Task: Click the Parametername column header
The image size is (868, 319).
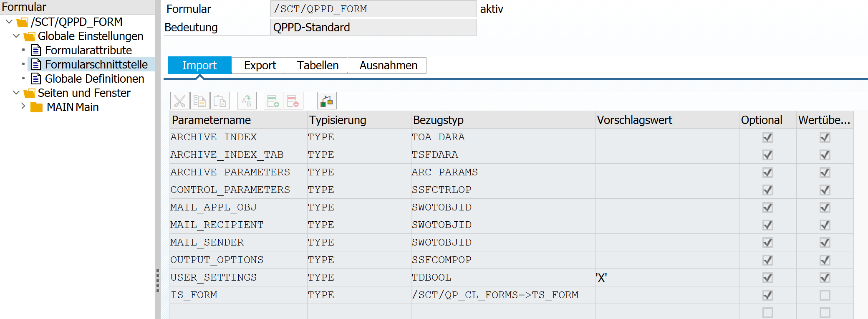Action: pyautogui.click(x=239, y=120)
